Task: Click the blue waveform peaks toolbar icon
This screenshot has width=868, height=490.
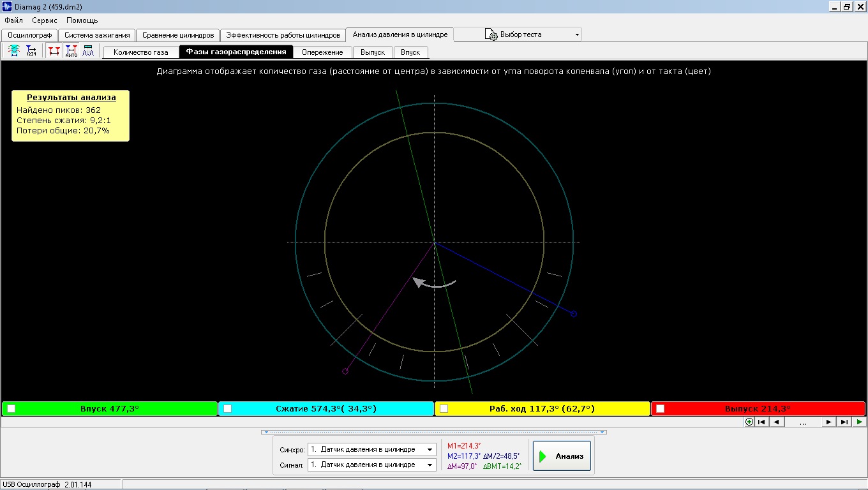Action: [x=88, y=51]
